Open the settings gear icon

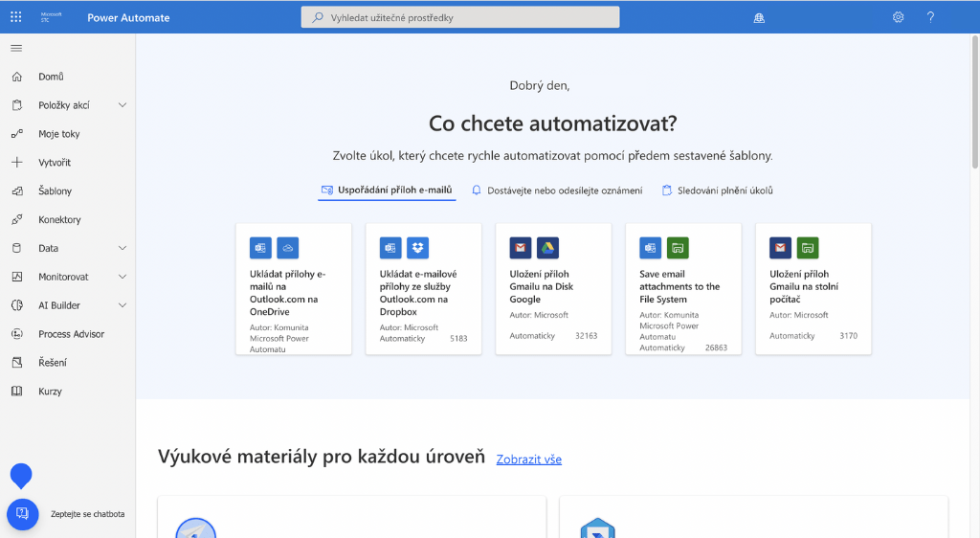point(898,17)
